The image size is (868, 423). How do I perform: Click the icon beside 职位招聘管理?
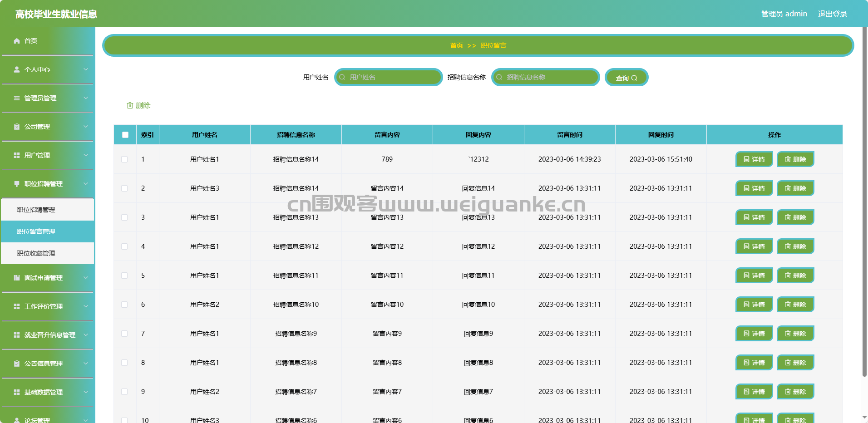17,184
